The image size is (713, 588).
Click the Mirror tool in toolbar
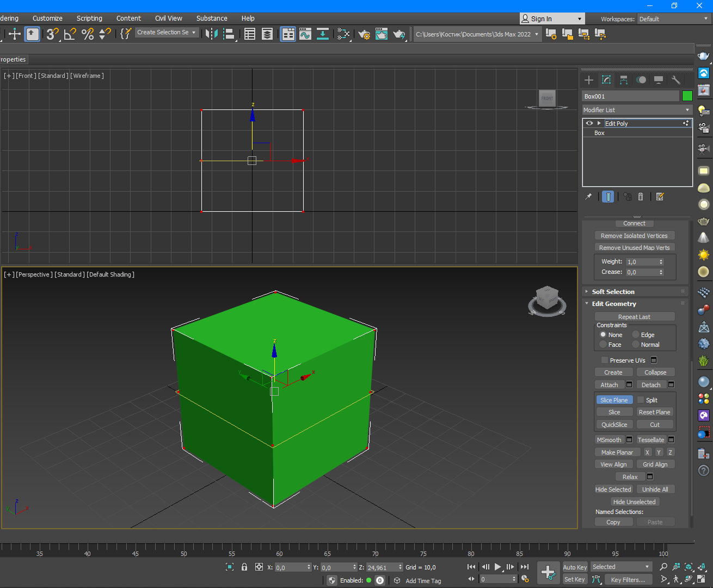point(211,34)
